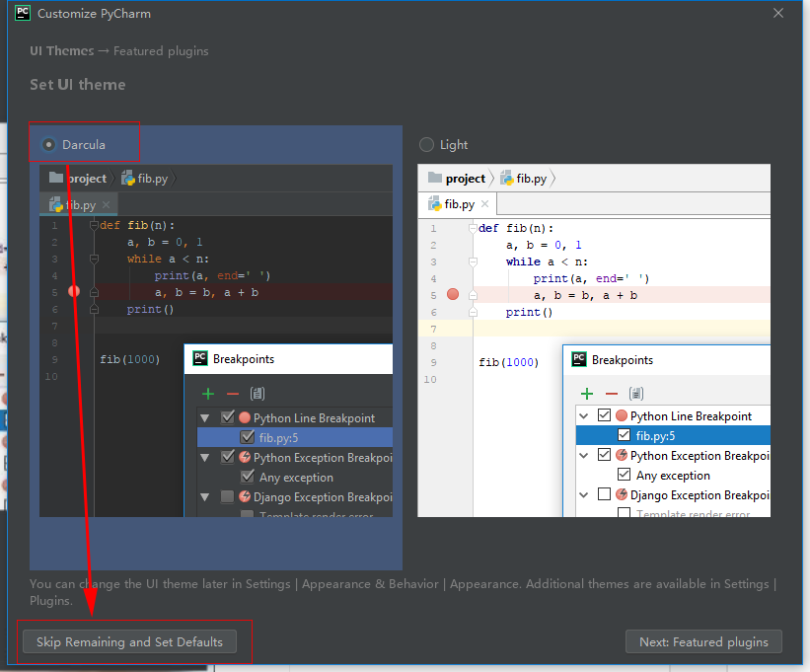Click fib(1000) call text in Light preview

[x=509, y=362]
